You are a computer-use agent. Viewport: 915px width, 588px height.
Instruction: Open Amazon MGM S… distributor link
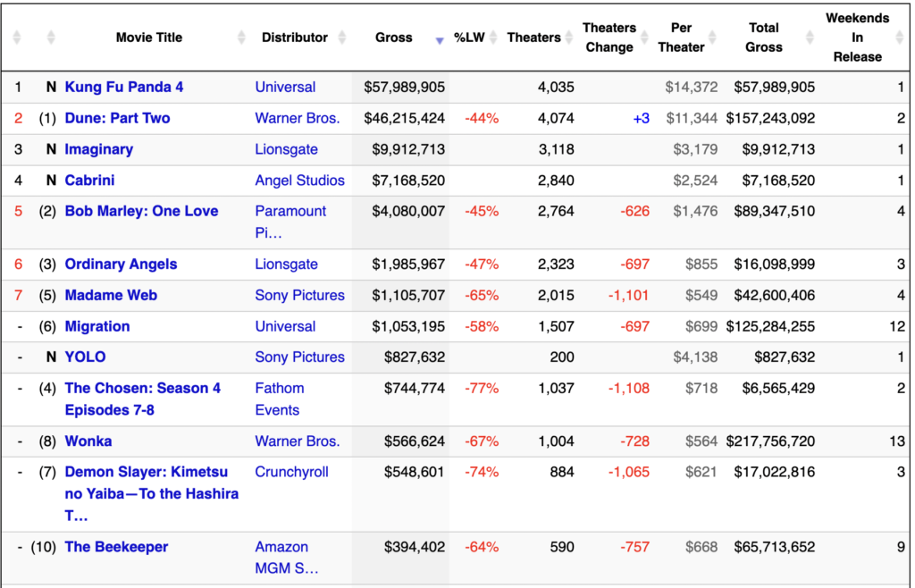(287, 557)
